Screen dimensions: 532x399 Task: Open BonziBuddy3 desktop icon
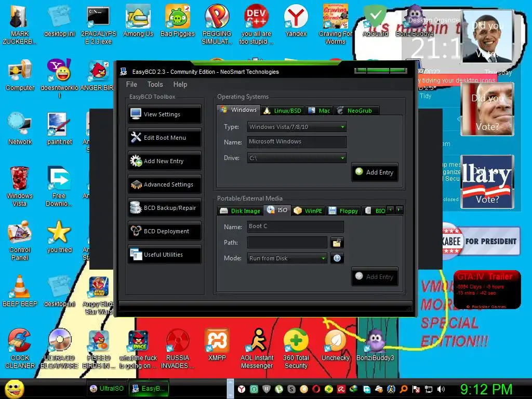coord(375,345)
